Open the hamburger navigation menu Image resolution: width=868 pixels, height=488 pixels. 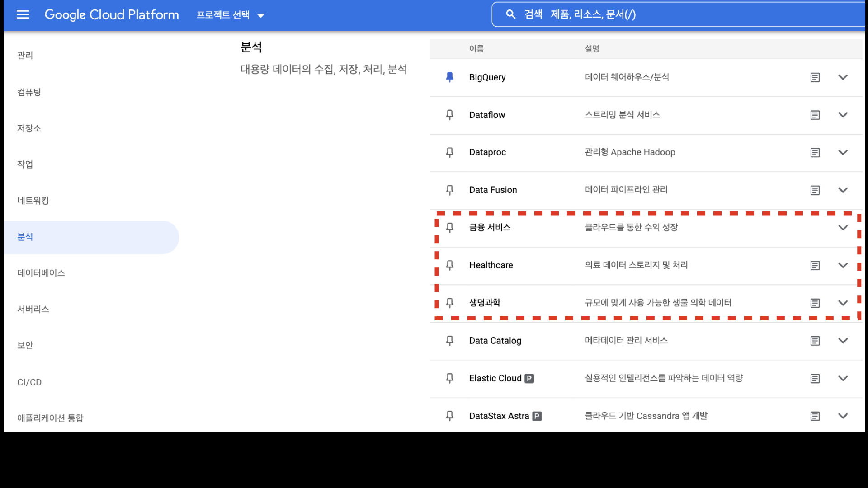click(x=23, y=14)
